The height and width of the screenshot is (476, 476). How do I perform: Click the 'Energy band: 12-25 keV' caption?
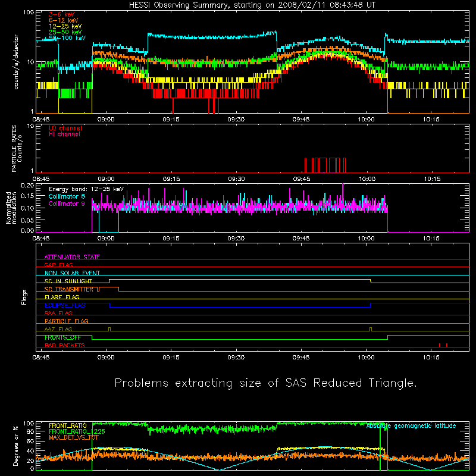tap(86, 189)
